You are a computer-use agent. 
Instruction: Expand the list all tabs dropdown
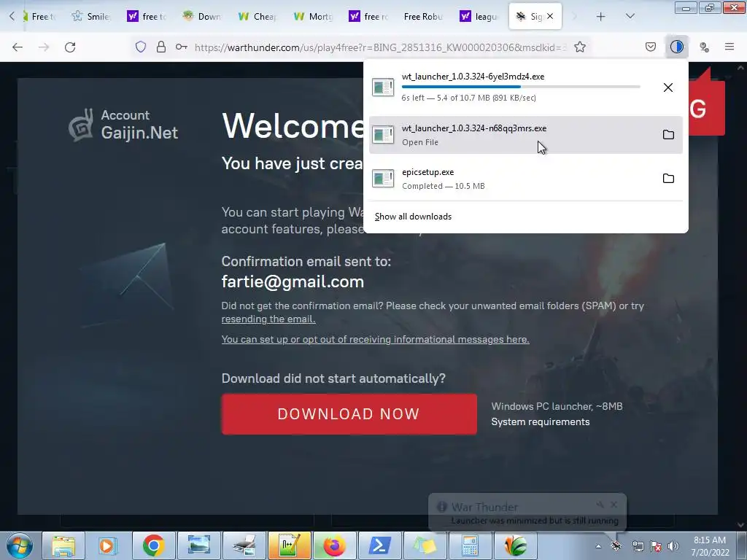pos(630,16)
